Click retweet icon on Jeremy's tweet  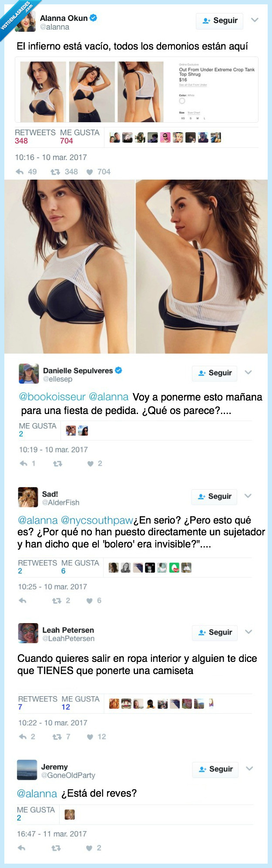click(56, 848)
